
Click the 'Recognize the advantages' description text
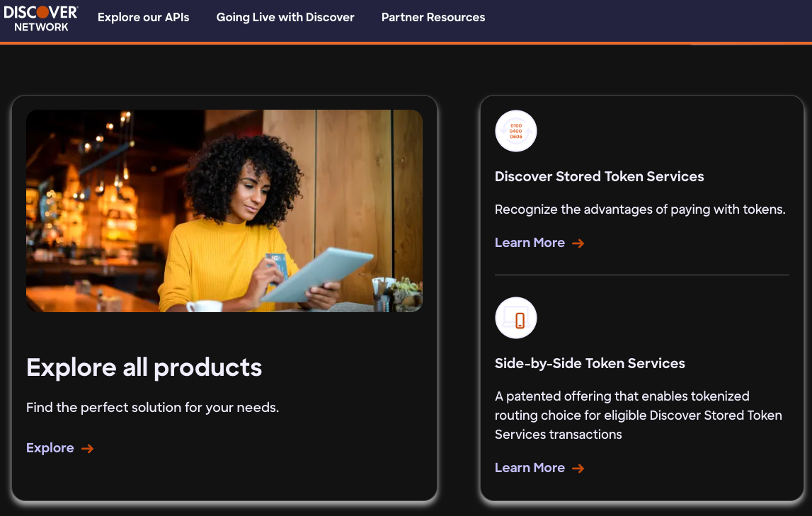click(640, 210)
